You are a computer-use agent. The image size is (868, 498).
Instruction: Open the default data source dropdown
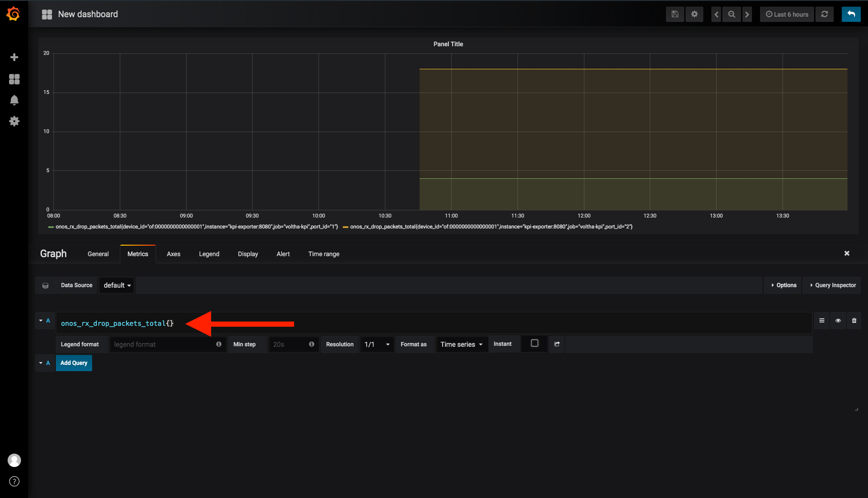point(117,285)
